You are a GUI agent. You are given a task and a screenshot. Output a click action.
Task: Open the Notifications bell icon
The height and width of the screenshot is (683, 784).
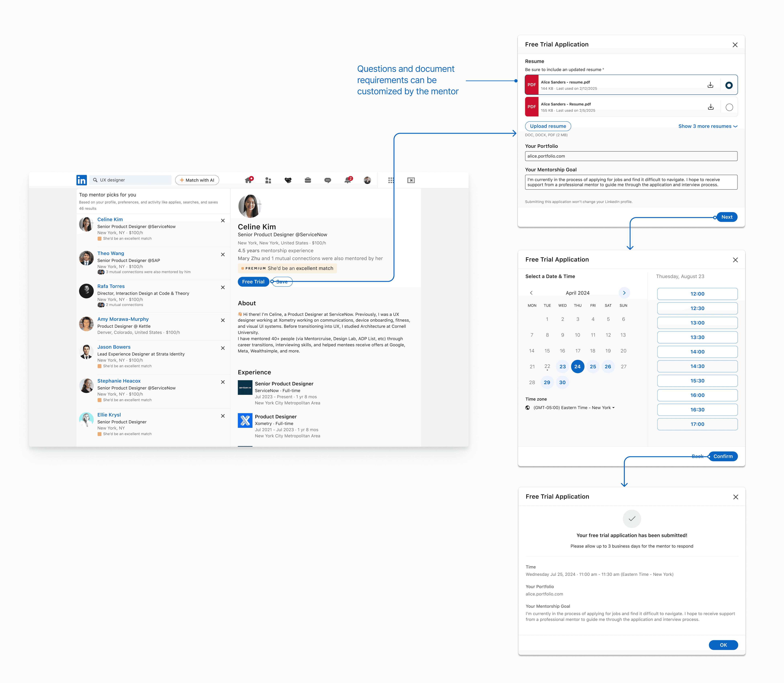point(347,180)
